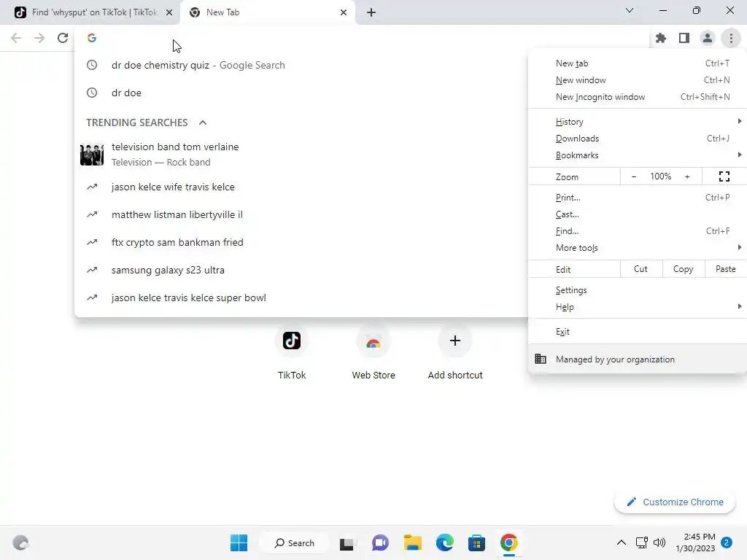Viewport: 747px width, 560px height.
Task: Select the 'dr doe' history suggestion
Action: pos(301,93)
